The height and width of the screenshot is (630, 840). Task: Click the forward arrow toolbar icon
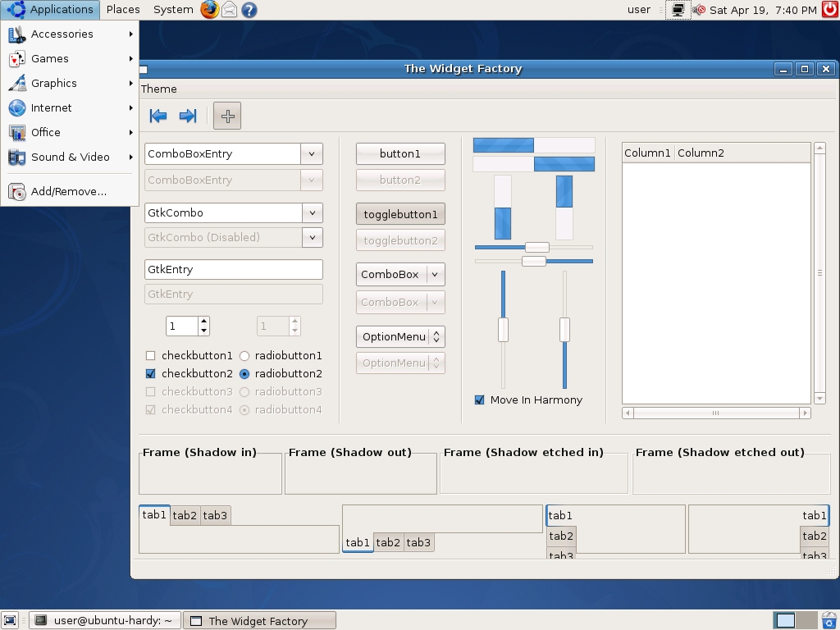pos(188,116)
